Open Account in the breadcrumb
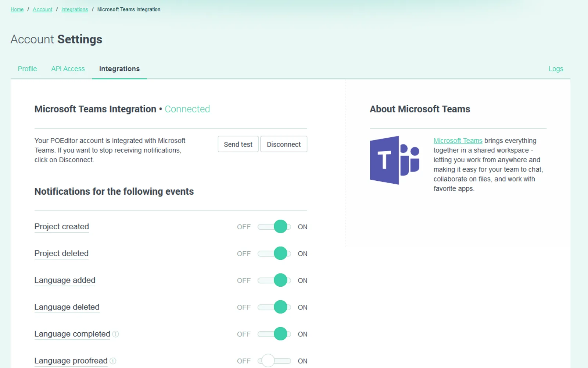This screenshot has width=588, height=368. (x=43, y=10)
